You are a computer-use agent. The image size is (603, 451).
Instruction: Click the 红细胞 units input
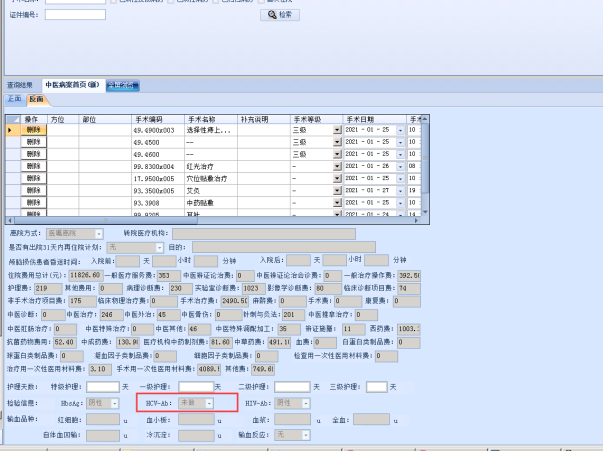[x=103, y=419]
